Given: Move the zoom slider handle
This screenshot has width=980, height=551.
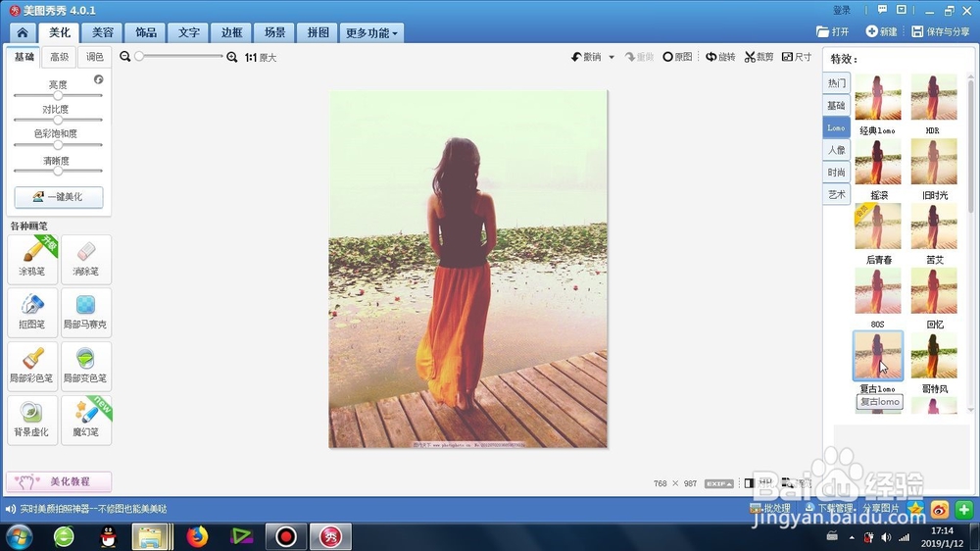Looking at the screenshot, I should (139, 56).
